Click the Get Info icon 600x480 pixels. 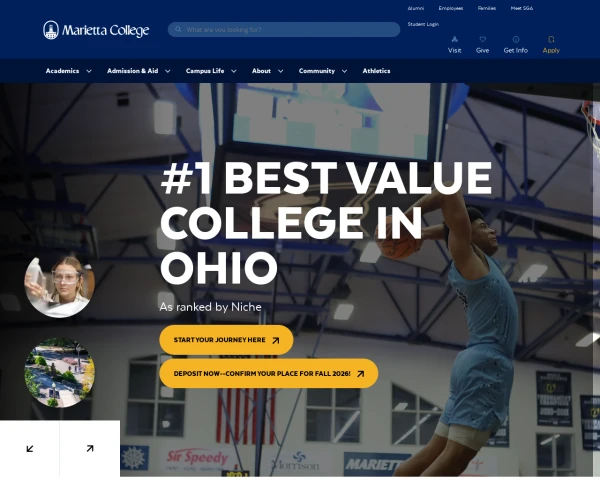point(516,39)
